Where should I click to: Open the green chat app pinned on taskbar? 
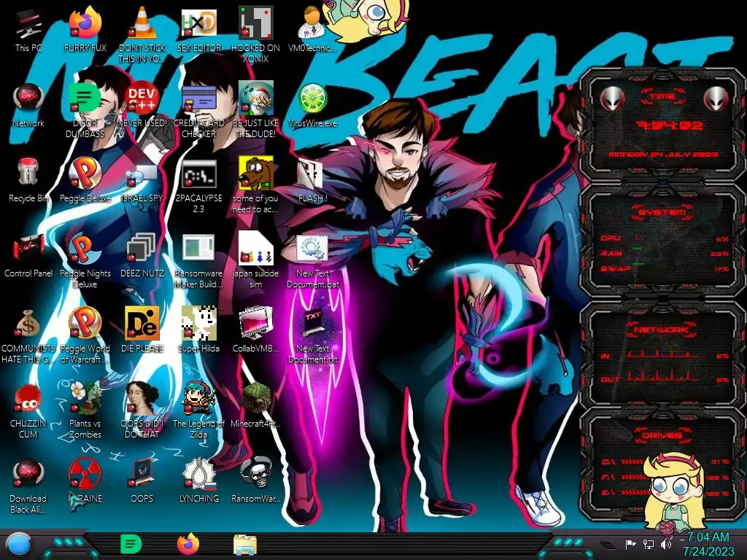coord(131,544)
